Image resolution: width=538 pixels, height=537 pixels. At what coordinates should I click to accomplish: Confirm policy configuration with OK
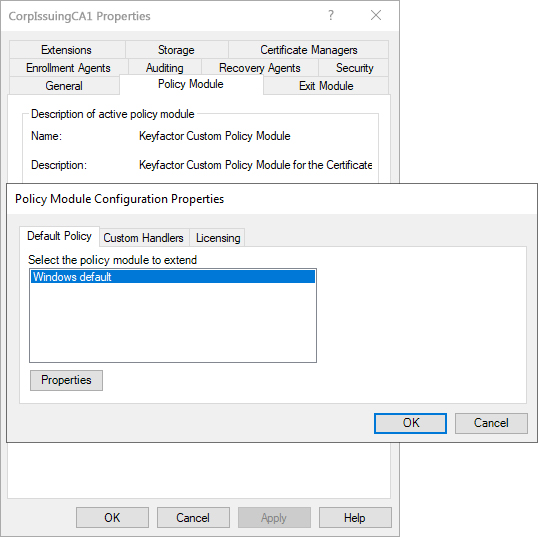coord(410,423)
